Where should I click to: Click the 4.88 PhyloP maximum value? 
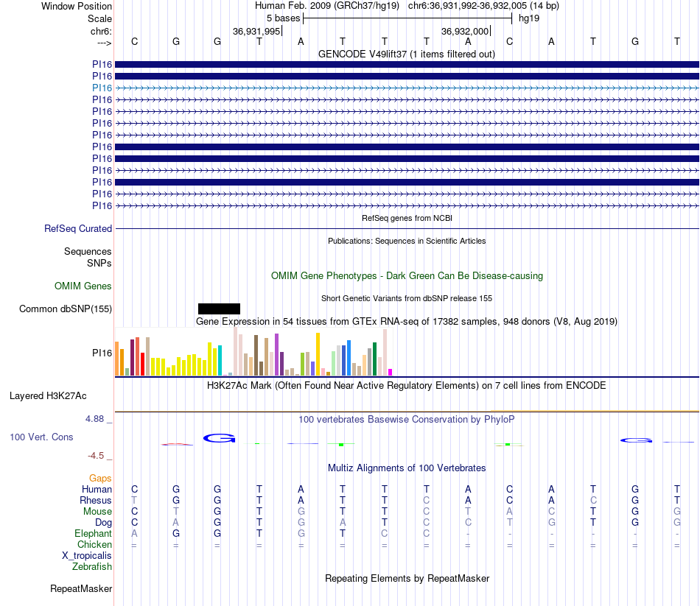pyautogui.click(x=94, y=418)
